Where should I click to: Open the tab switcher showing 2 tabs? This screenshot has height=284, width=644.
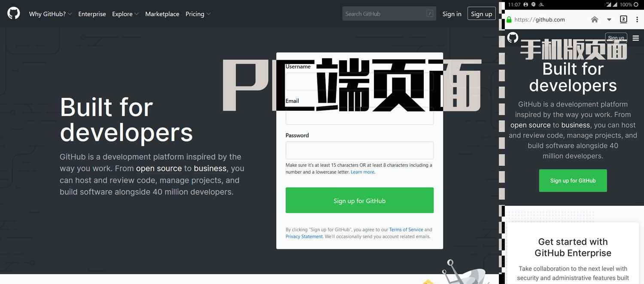tap(623, 19)
